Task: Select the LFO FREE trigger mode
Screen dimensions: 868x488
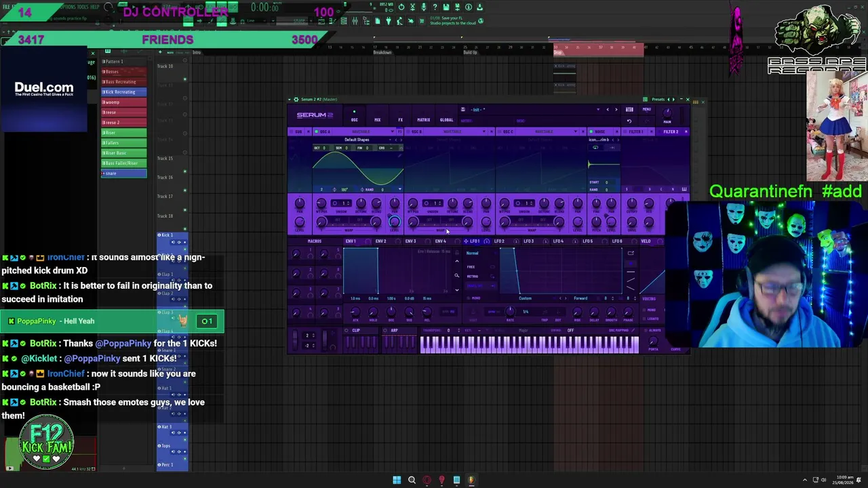Action: [471, 267]
